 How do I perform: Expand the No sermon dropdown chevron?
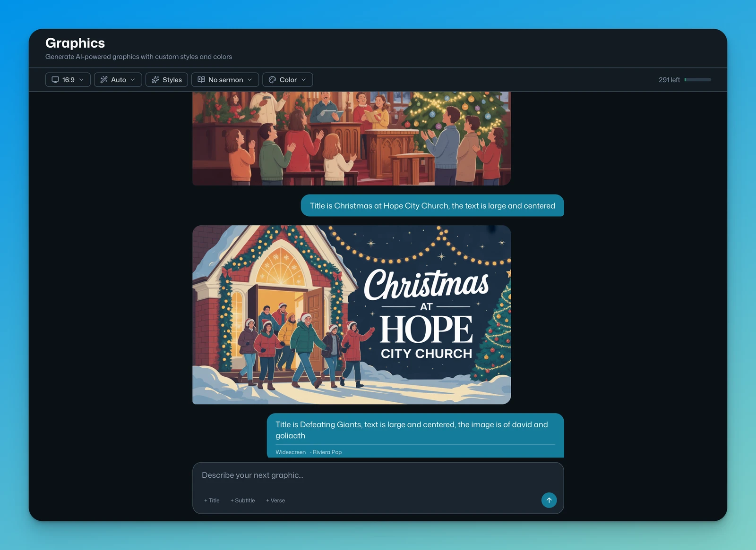pyautogui.click(x=249, y=80)
